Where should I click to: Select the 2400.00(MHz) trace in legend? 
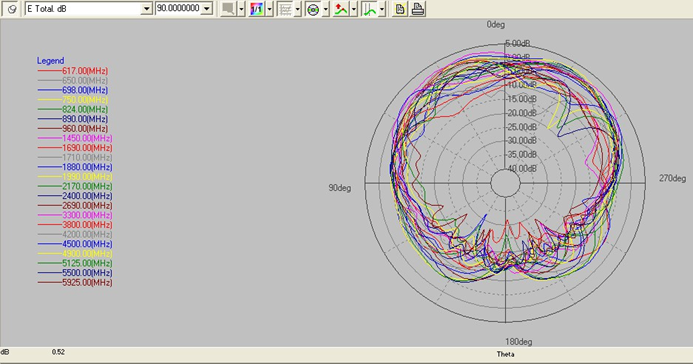coord(75,196)
